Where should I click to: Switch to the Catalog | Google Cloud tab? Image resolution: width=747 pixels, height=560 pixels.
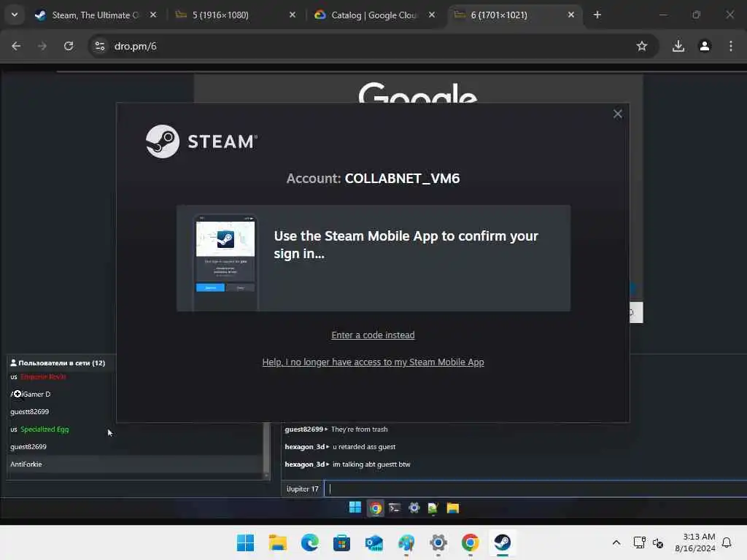373,15
